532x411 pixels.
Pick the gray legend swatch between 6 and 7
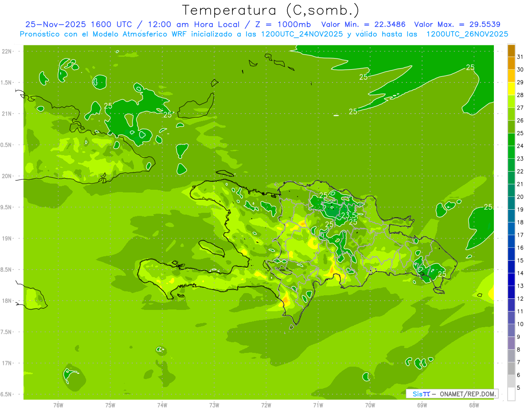pyautogui.click(x=511, y=369)
